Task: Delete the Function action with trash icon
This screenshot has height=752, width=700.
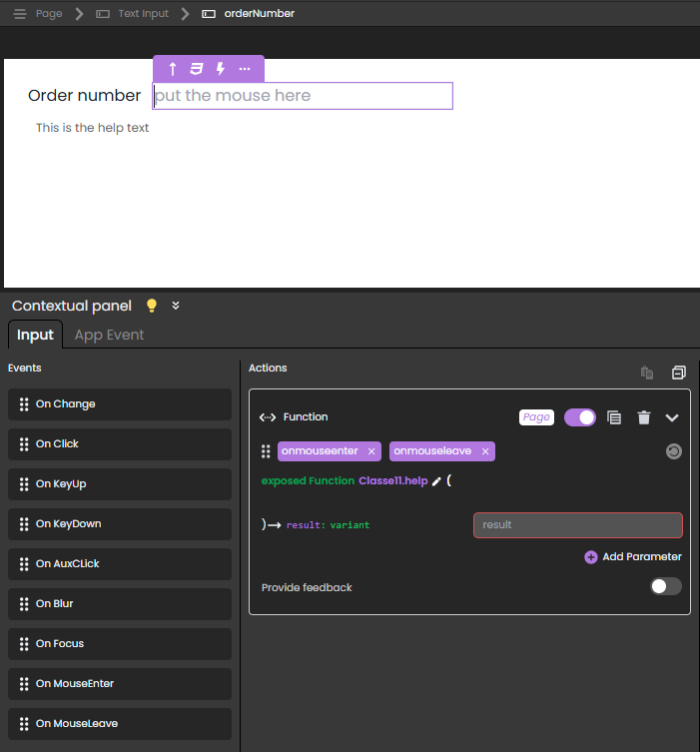Action: (x=644, y=417)
